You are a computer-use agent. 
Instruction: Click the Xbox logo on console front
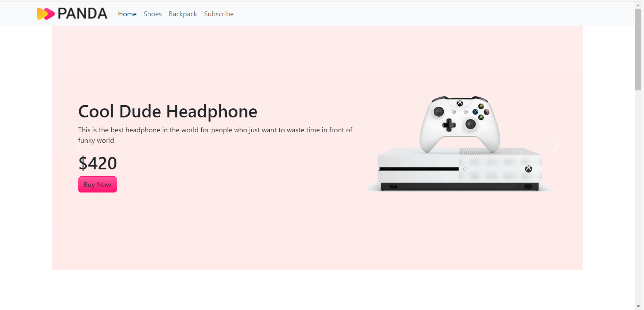[x=528, y=169]
